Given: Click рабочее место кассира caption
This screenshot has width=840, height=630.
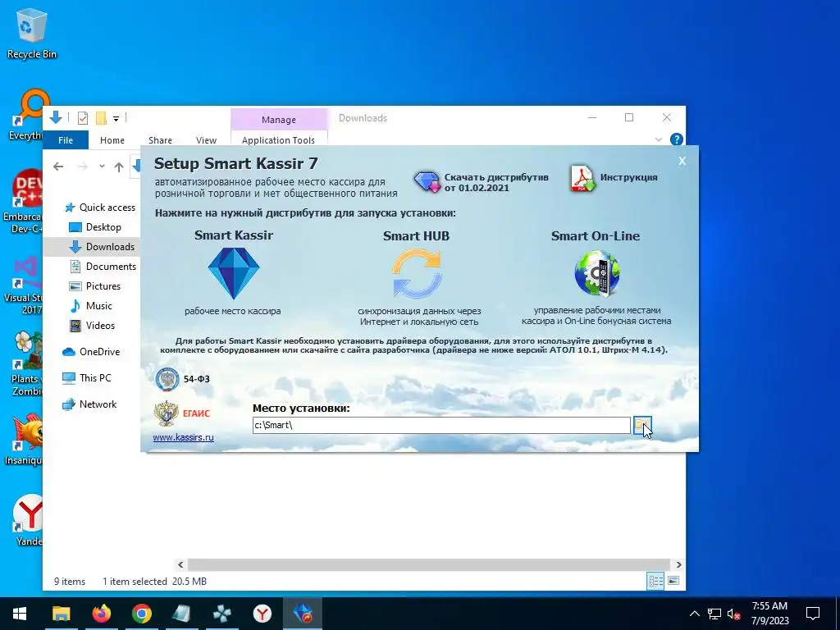Looking at the screenshot, I should point(232,311).
